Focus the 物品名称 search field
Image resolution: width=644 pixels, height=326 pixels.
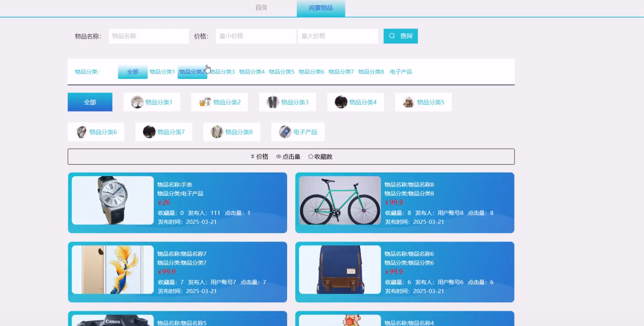pyautogui.click(x=148, y=36)
